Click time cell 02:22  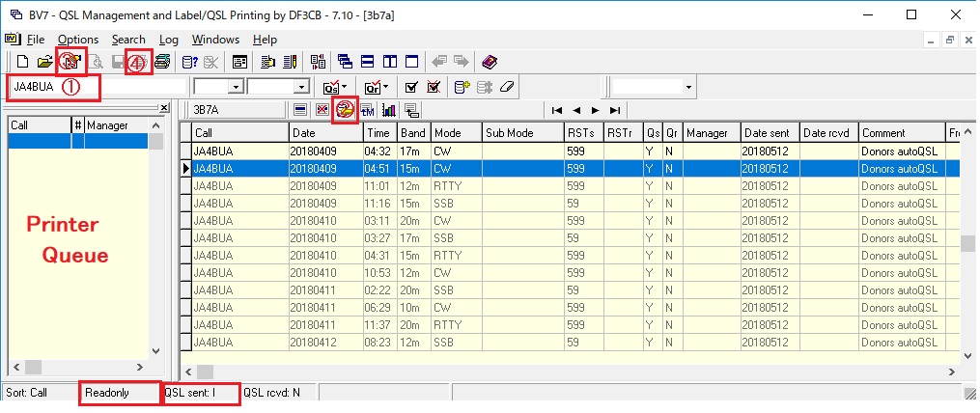point(380,290)
